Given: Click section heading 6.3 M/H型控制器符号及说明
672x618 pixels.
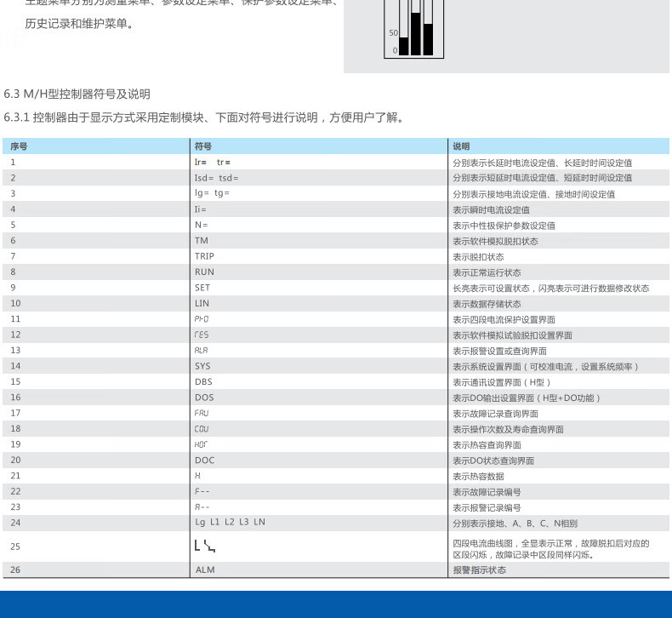Looking at the screenshot, I should click(x=77, y=94).
